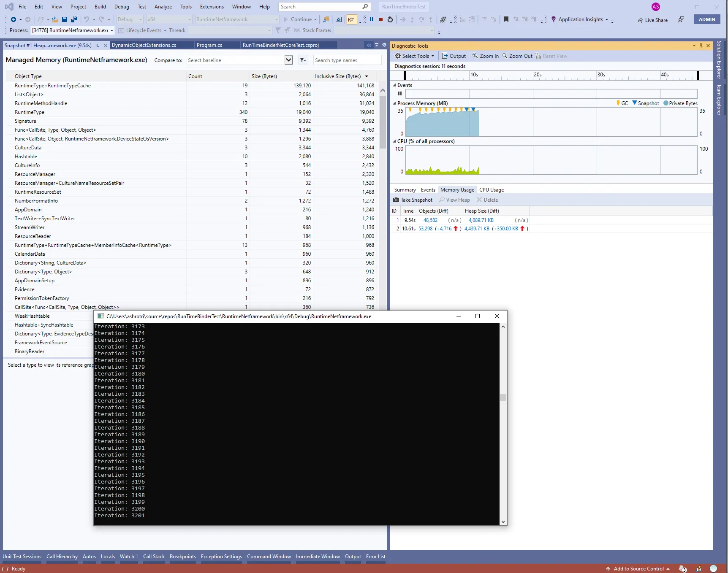Collapse the Process Memory graph section
This screenshot has width=728, height=573.
point(394,103)
